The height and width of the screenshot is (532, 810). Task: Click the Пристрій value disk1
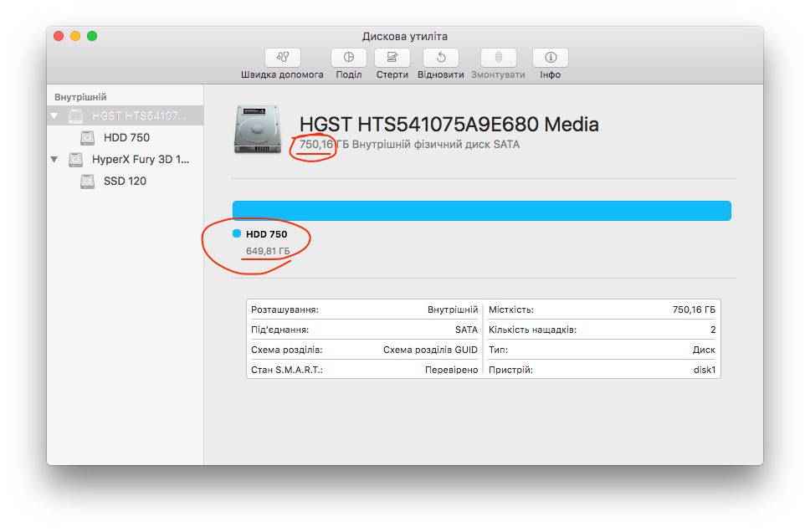pos(705,370)
